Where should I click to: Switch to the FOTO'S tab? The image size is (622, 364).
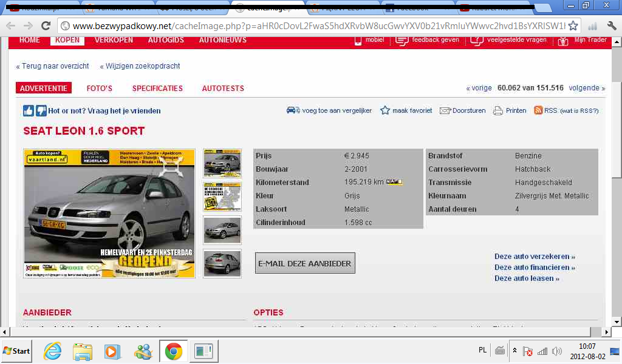(100, 89)
